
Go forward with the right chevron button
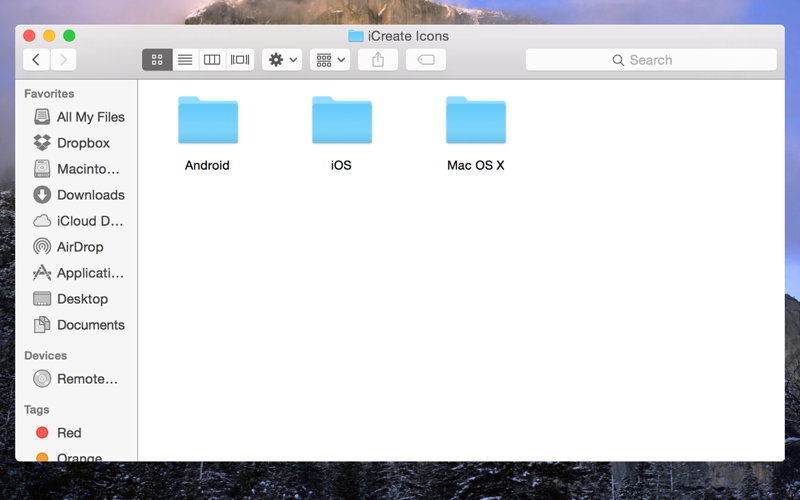(63, 60)
